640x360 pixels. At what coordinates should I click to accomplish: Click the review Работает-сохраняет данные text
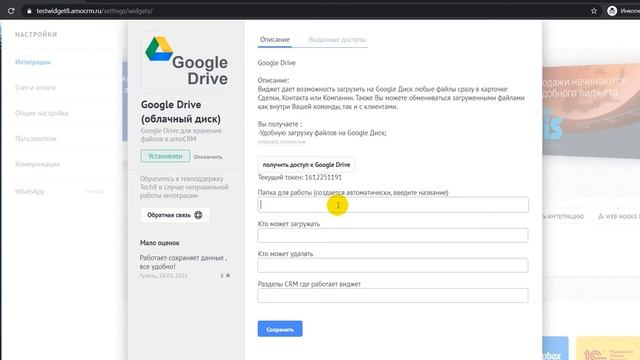point(183,262)
